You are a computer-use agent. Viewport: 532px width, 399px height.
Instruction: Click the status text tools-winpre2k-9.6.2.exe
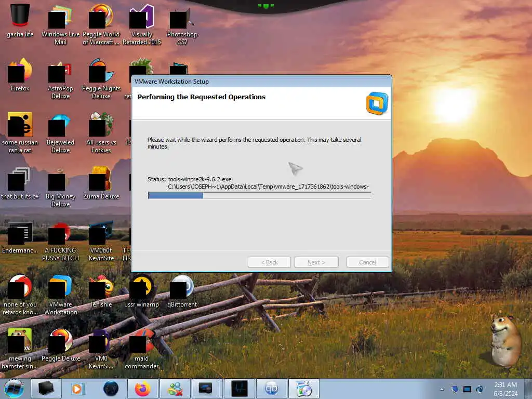[x=199, y=179]
